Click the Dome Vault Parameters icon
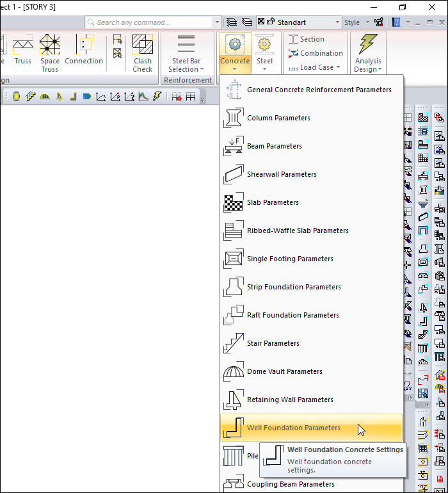The image size is (448, 493). 233,371
